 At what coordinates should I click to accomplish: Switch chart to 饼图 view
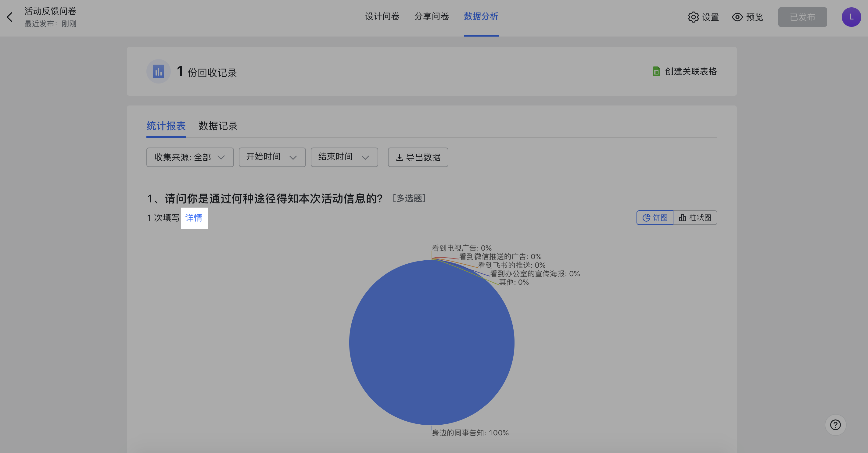[x=655, y=218]
